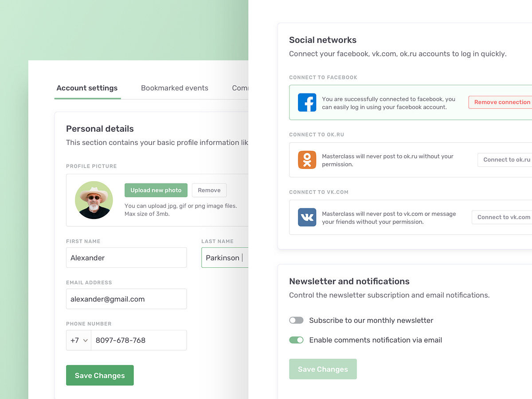Save changes in Personal details
The height and width of the screenshot is (399, 532).
click(x=100, y=375)
